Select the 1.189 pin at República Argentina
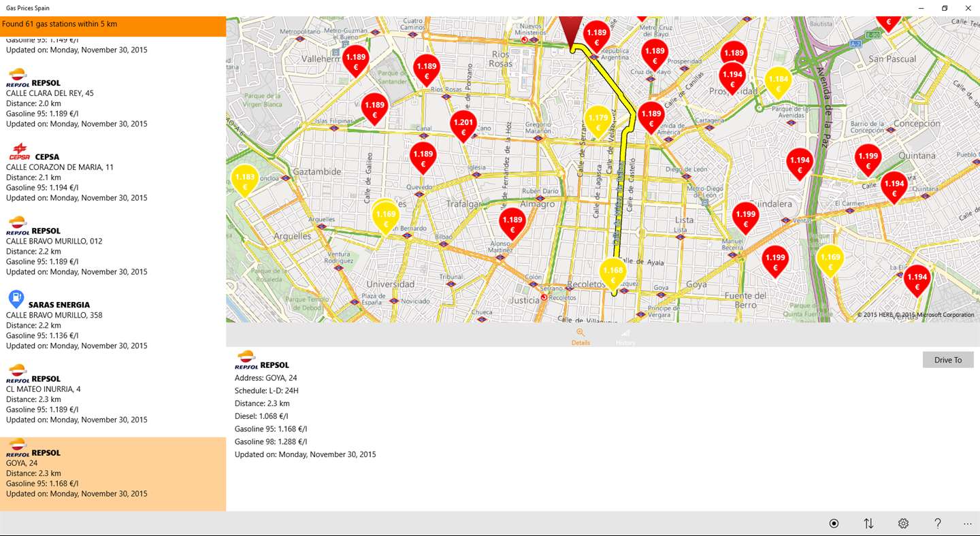 pos(596,36)
